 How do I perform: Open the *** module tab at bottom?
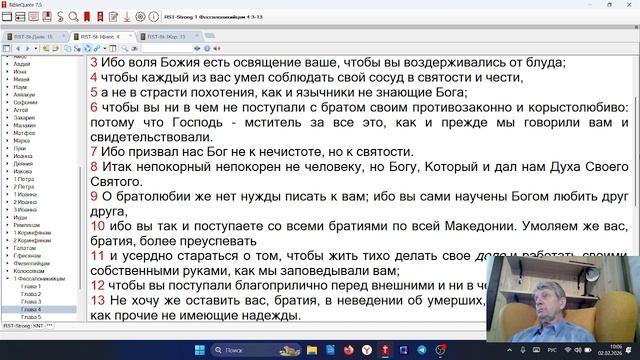50,326
